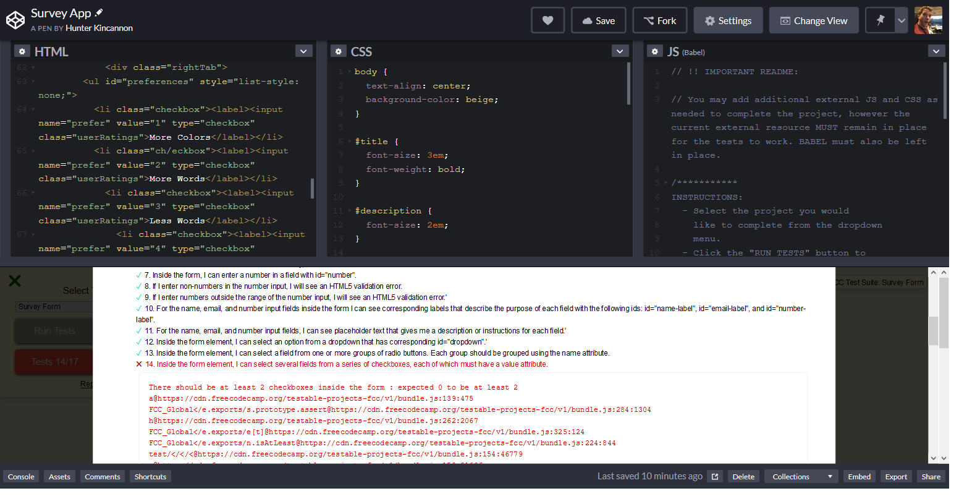Screen dimensions: 980x496
Task: Open Change View menu
Action: tap(814, 20)
